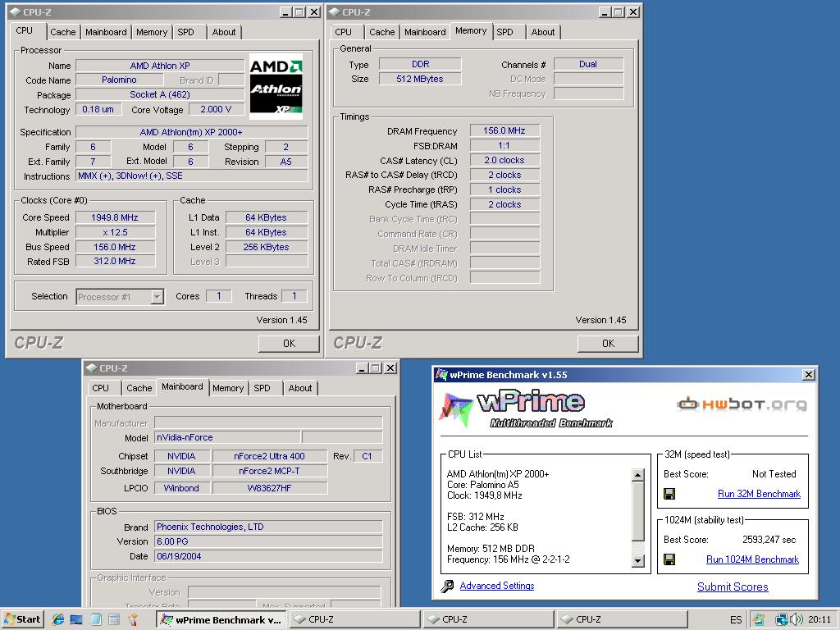The height and width of the screenshot is (630, 840).
Task: Open Internet Explorer from the quick launch bar
Action: coord(58,619)
